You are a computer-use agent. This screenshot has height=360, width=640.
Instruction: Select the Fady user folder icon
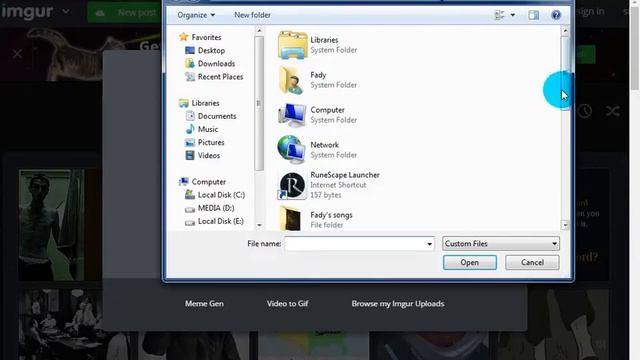click(292, 80)
